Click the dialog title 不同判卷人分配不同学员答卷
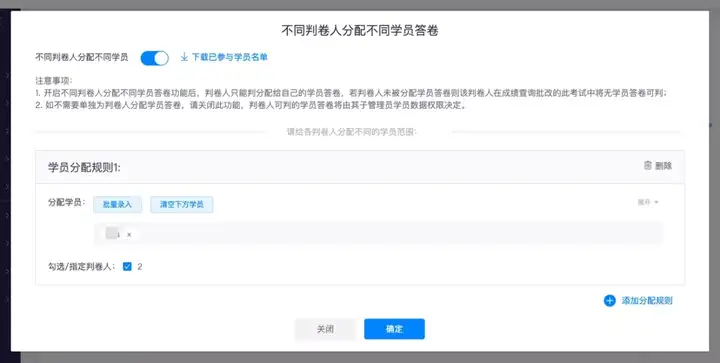This screenshot has height=363, width=720. [x=360, y=31]
